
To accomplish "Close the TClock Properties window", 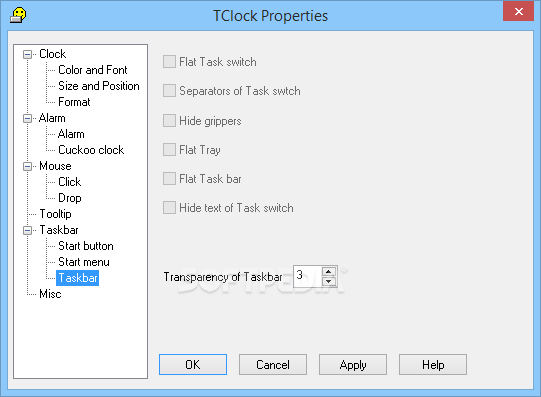I will (x=518, y=12).
